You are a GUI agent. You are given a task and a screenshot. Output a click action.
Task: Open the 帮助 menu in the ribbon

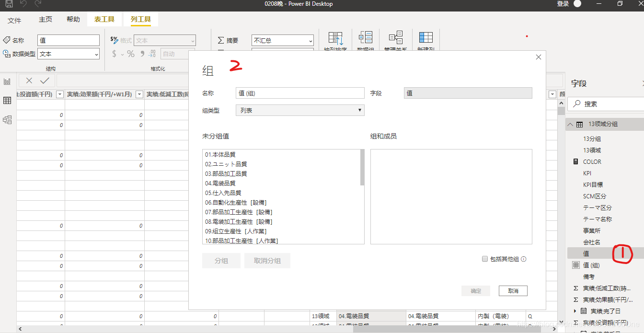pos(73,20)
